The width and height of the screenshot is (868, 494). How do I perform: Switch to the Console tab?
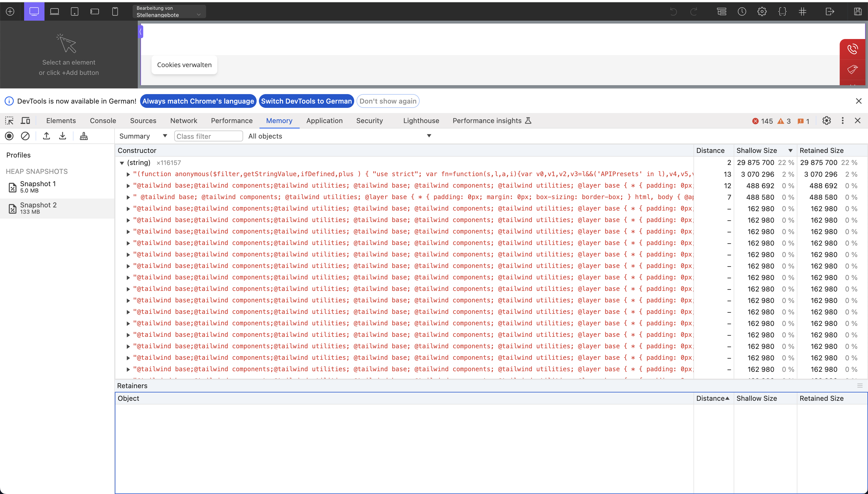(103, 121)
